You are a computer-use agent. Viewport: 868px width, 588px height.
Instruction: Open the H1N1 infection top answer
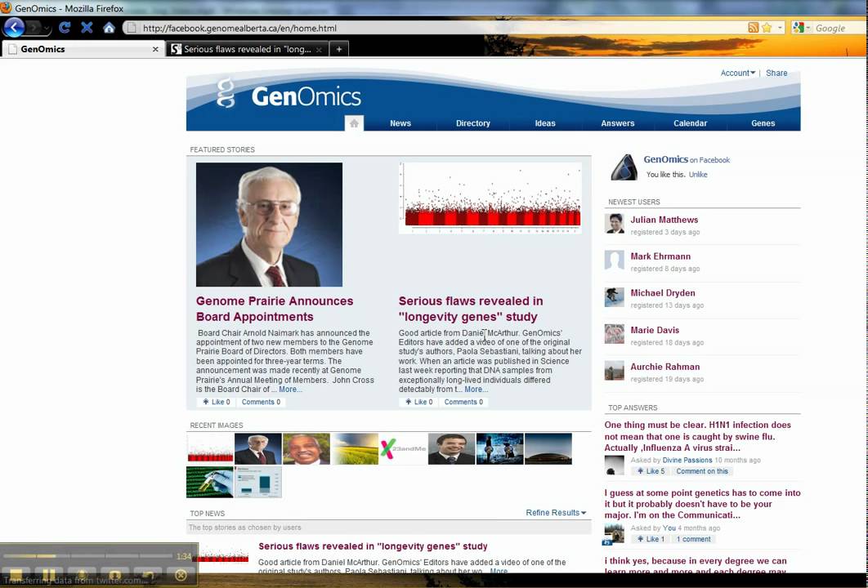point(697,436)
